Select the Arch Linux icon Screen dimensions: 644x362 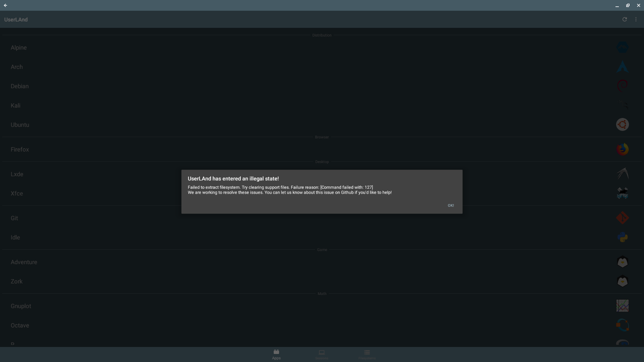pyautogui.click(x=623, y=66)
